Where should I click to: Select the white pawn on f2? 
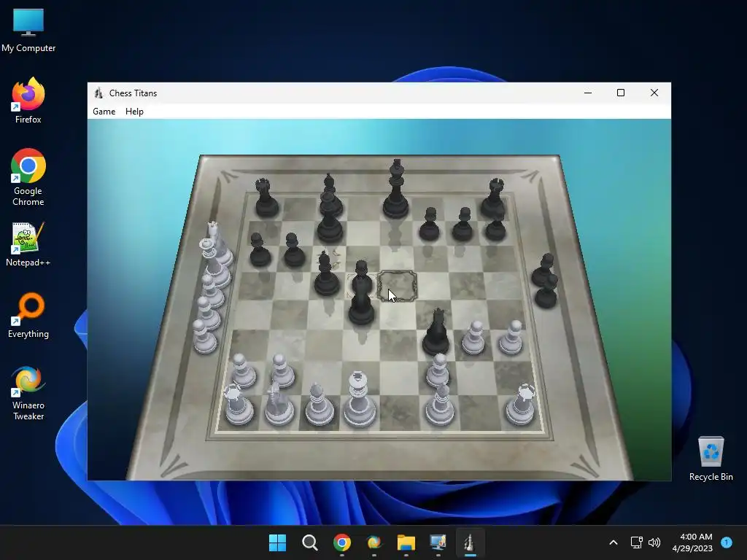click(438, 370)
